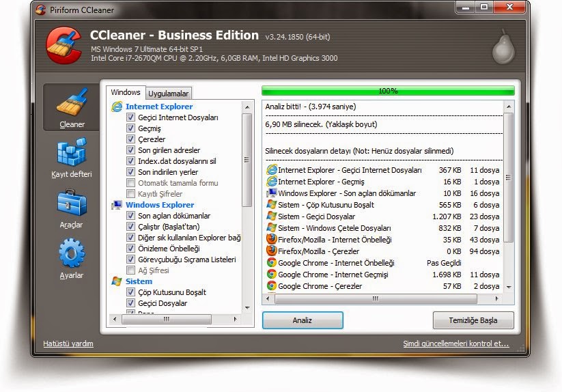Click IE icon beside Geçici Internet Dosyaları result
This screenshot has width=562, height=392.
(x=272, y=170)
